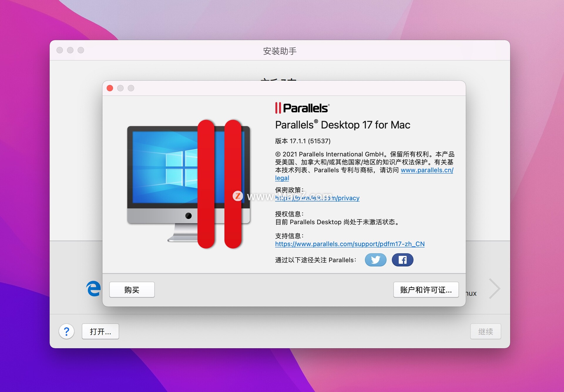Click the 打开... button
The width and height of the screenshot is (564, 392).
click(x=100, y=331)
